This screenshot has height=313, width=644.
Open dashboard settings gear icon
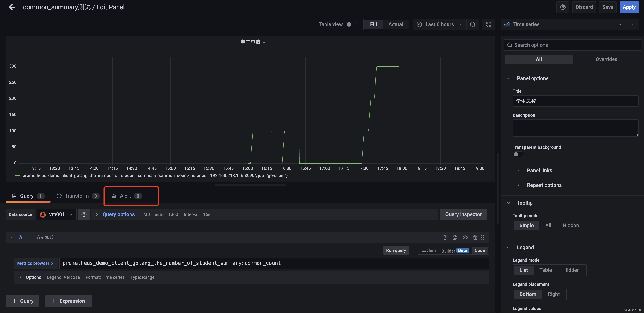pyautogui.click(x=563, y=7)
